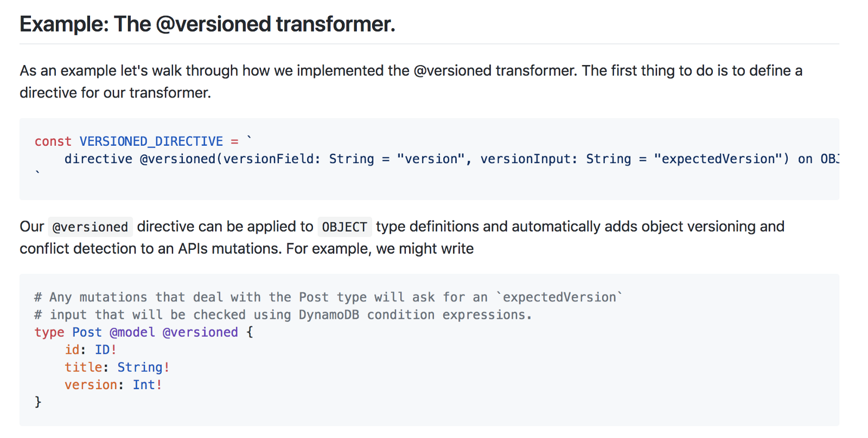Click the 'type' keyword before Post

[x=49, y=332]
